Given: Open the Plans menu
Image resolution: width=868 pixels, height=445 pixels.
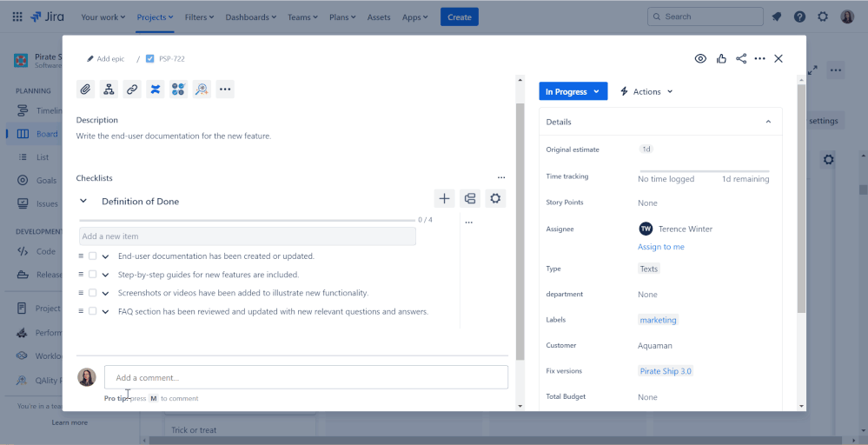Looking at the screenshot, I should point(342,17).
